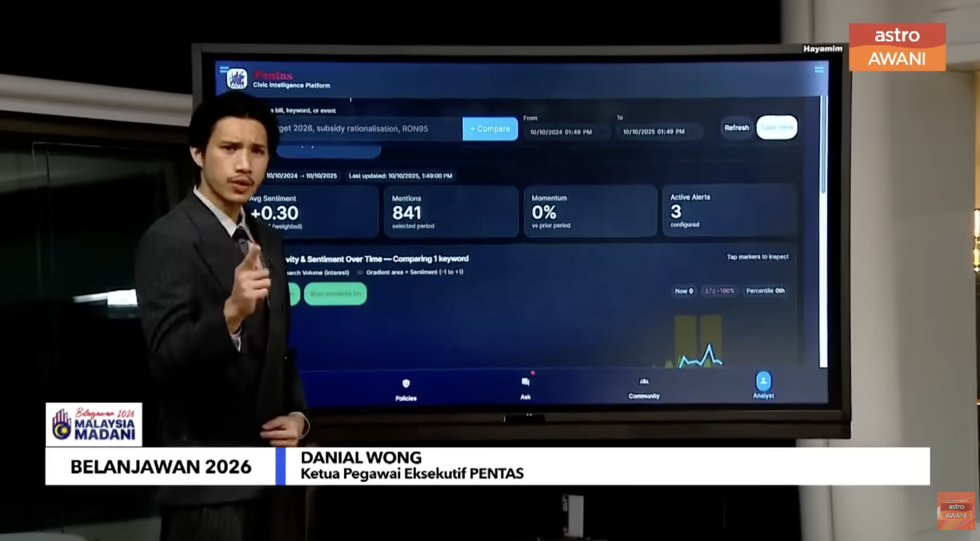The height and width of the screenshot is (541, 980).
Task: Open the hamburger menu at the header's right end
Action: pos(819,70)
